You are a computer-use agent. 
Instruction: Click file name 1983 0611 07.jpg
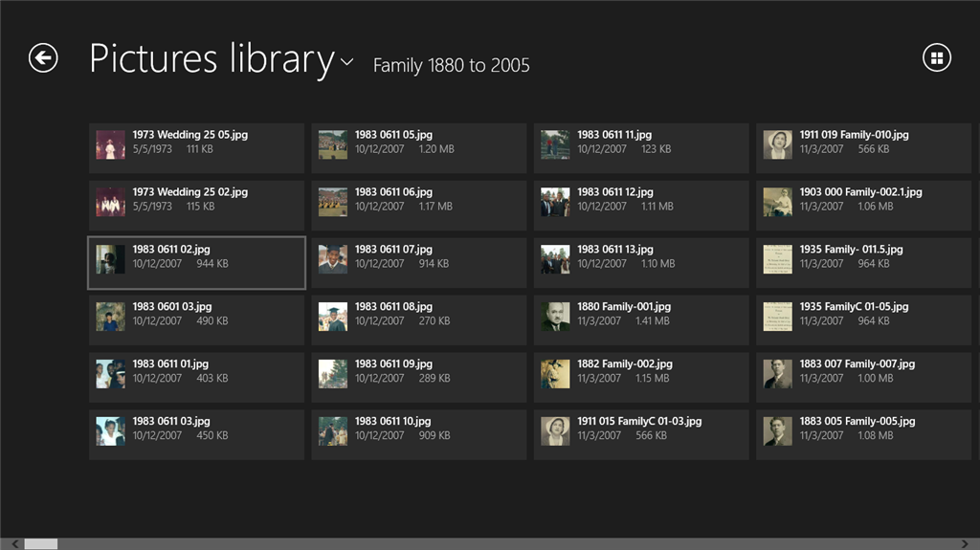pyautogui.click(x=393, y=250)
